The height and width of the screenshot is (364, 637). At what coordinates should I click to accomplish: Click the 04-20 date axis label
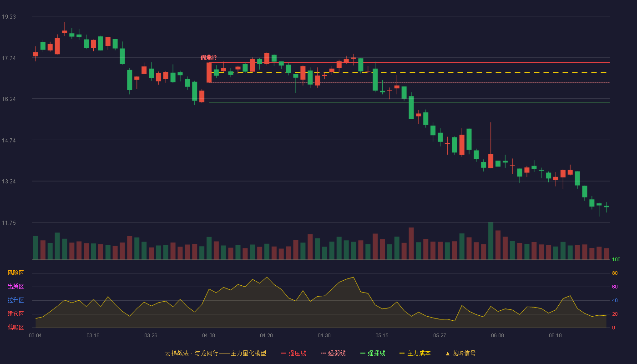point(266,335)
